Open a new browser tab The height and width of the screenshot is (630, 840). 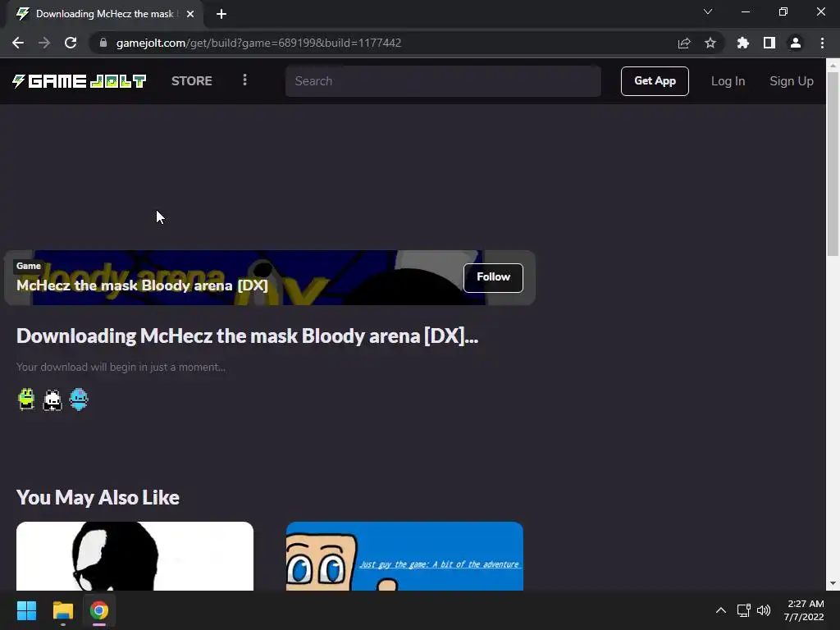point(221,14)
